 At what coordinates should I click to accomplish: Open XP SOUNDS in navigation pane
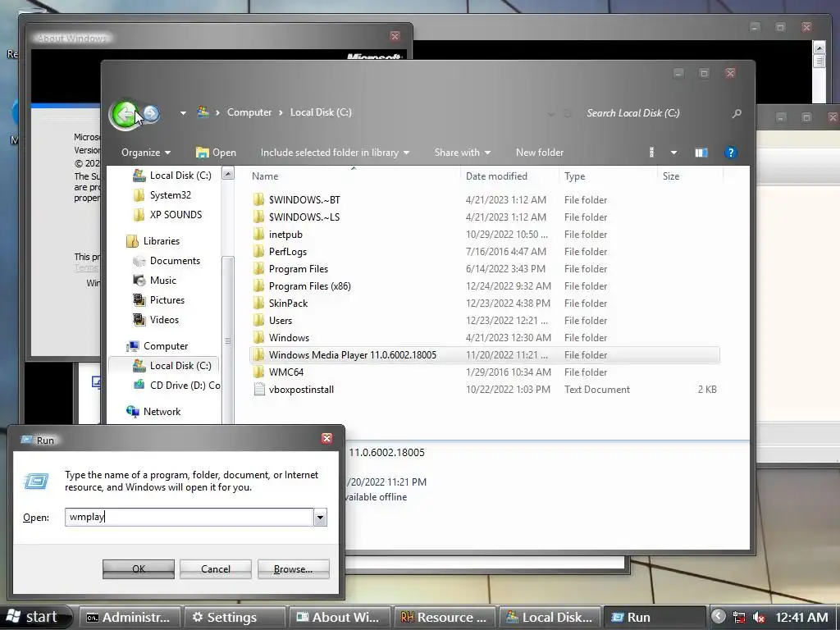pos(176,215)
